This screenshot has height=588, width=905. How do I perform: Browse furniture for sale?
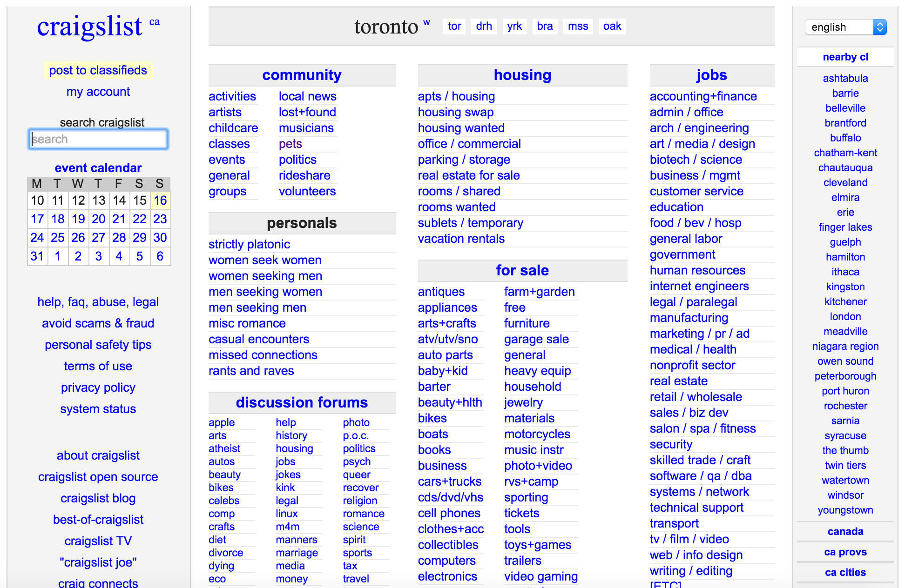(x=527, y=323)
